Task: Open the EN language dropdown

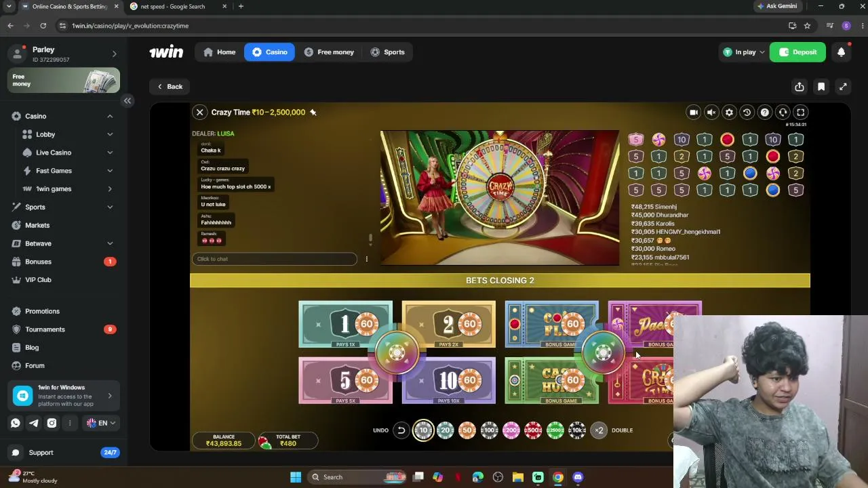Action: click(101, 423)
